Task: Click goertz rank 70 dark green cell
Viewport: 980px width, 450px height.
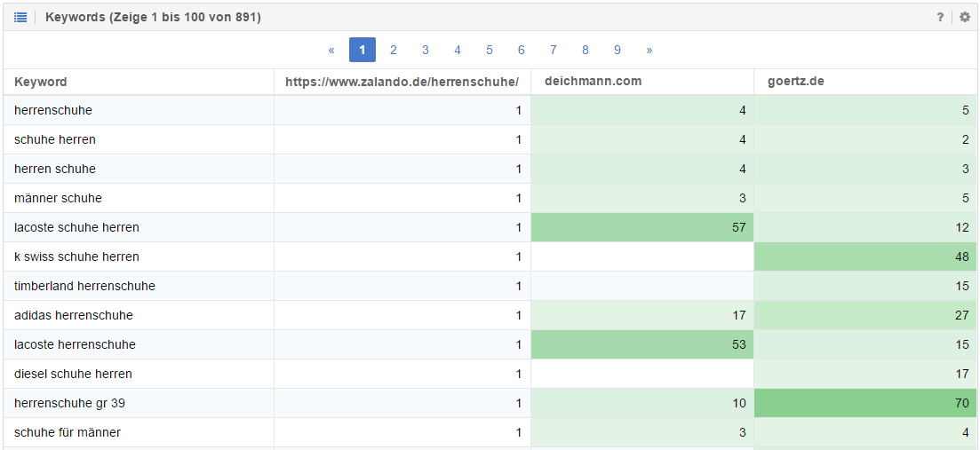Action: [864, 403]
